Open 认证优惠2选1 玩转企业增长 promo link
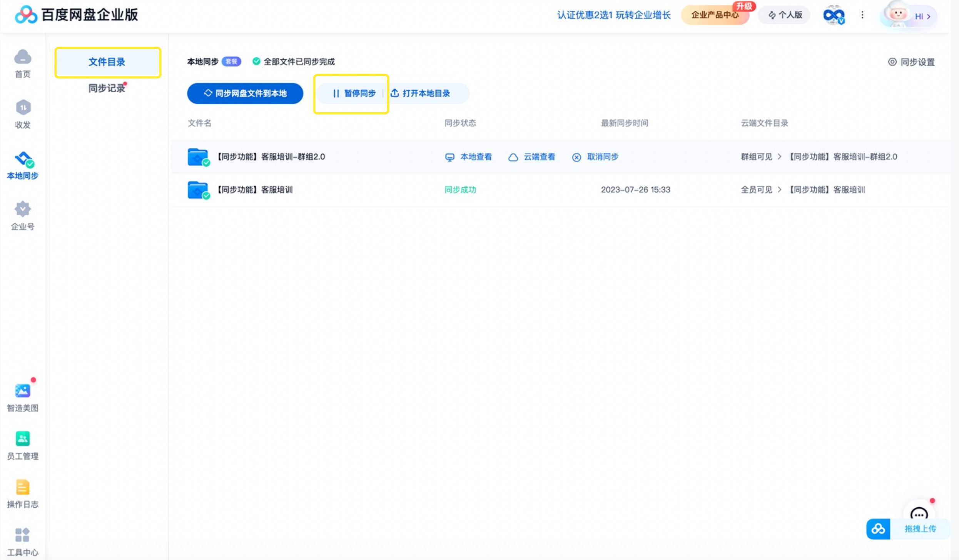The height and width of the screenshot is (560, 959). pos(614,15)
